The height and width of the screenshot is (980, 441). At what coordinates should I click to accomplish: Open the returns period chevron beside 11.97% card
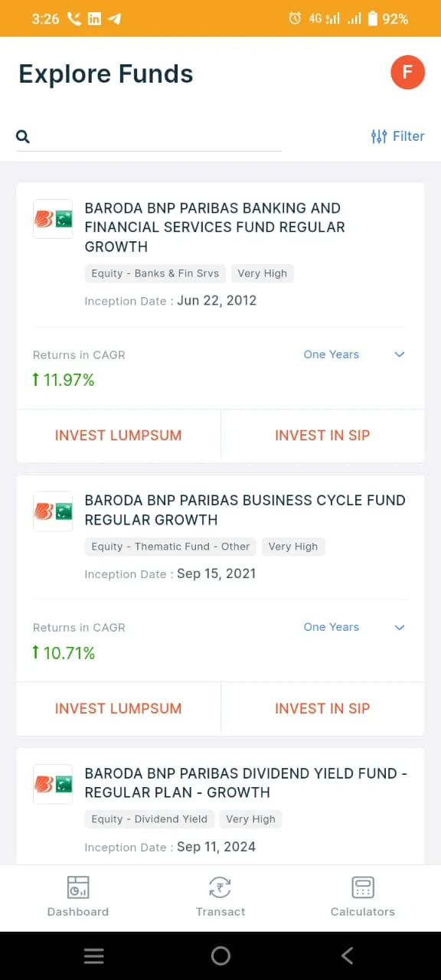[x=399, y=354]
